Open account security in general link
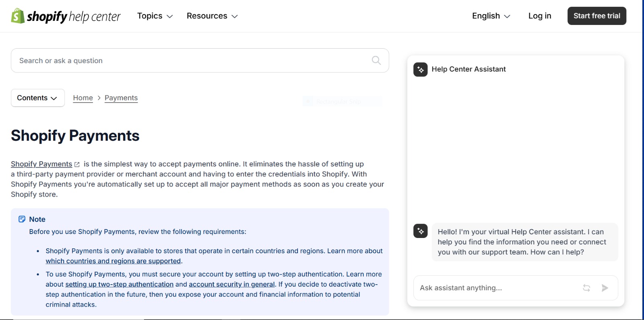Image resolution: width=644 pixels, height=320 pixels. click(232, 284)
